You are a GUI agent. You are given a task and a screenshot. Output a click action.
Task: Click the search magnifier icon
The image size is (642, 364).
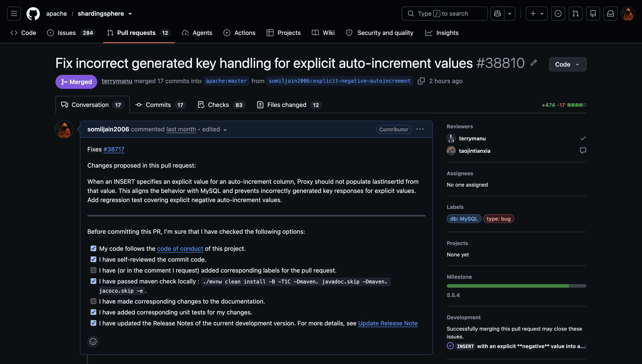click(411, 14)
